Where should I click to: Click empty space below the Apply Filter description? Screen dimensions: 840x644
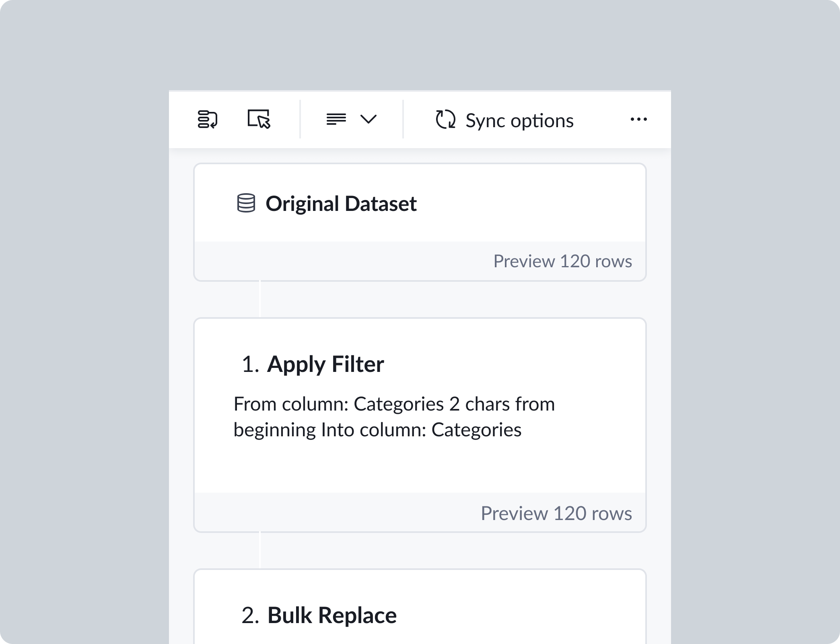pos(418,467)
